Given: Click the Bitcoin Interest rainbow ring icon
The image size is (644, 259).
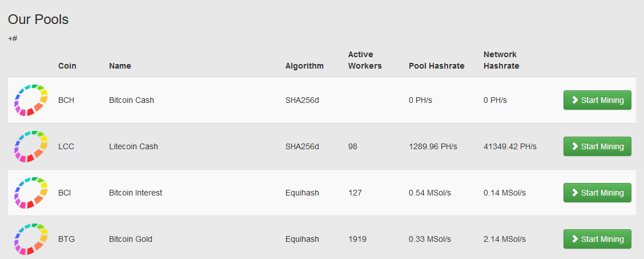Looking at the screenshot, I should pos(31,193).
